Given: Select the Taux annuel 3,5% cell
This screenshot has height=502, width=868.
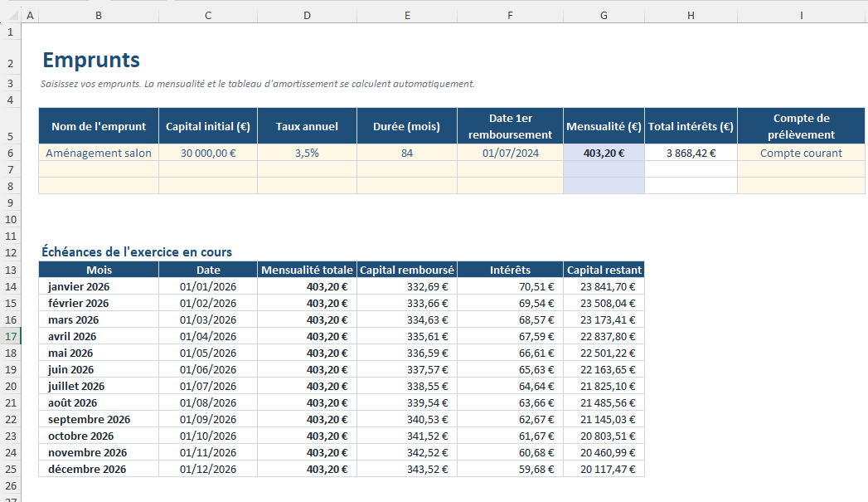Looking at the screenshot, I should 308,153.
